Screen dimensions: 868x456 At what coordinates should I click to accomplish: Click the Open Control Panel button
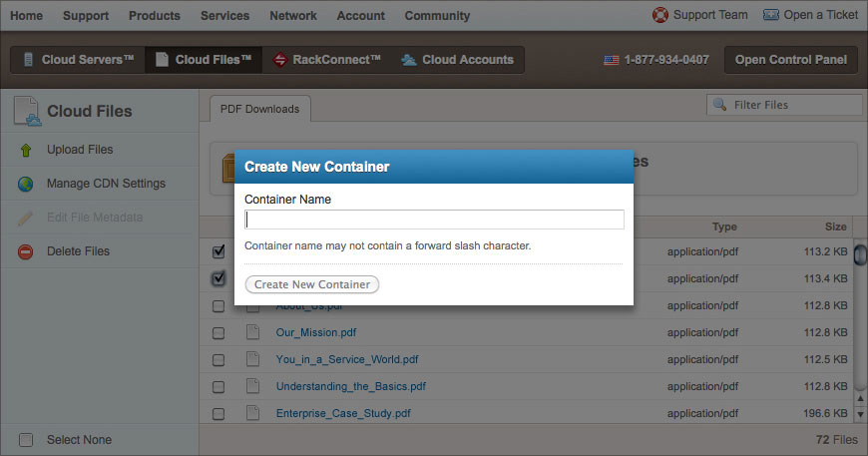click(791, 60)
